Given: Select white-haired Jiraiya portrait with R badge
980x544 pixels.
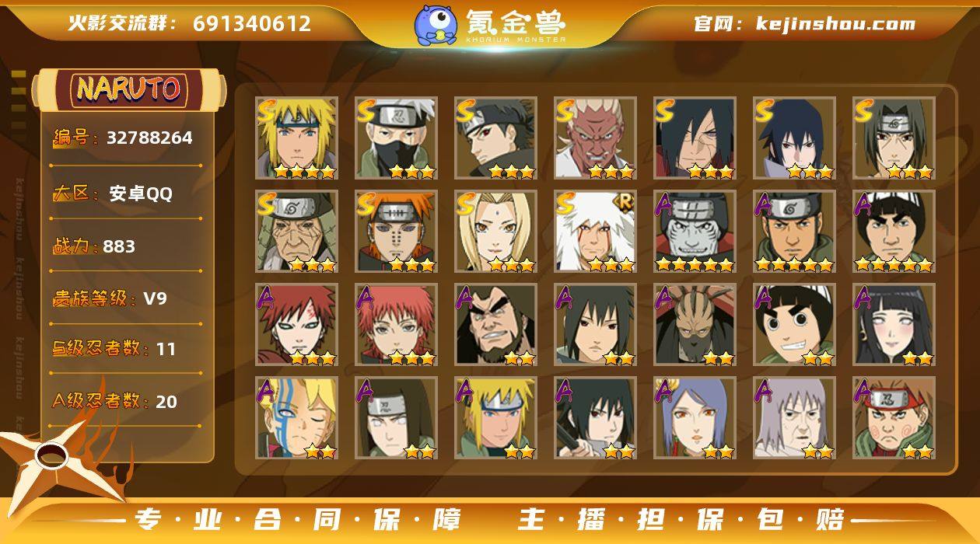Looking at the screenshot, I should (x=595, y=232).
